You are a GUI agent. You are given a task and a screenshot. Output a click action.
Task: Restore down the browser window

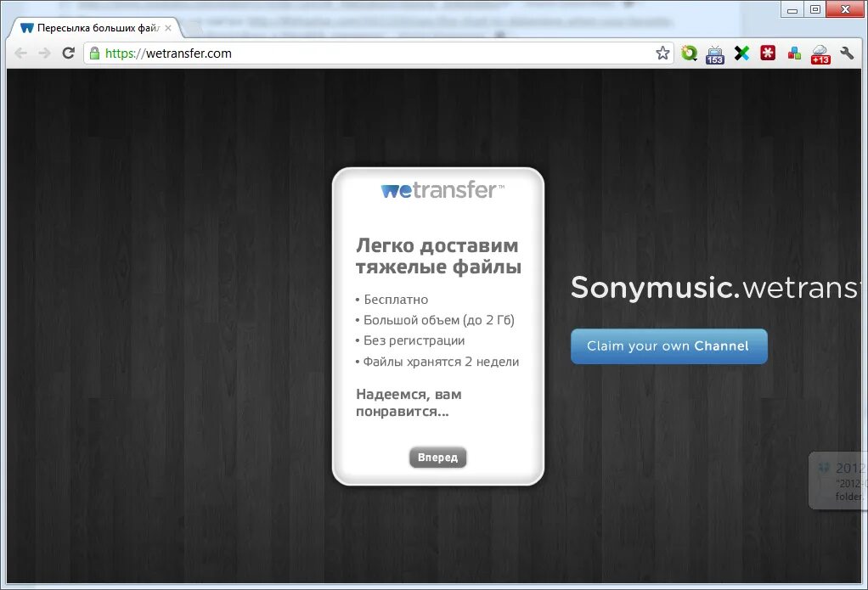(x=814, y=9)
